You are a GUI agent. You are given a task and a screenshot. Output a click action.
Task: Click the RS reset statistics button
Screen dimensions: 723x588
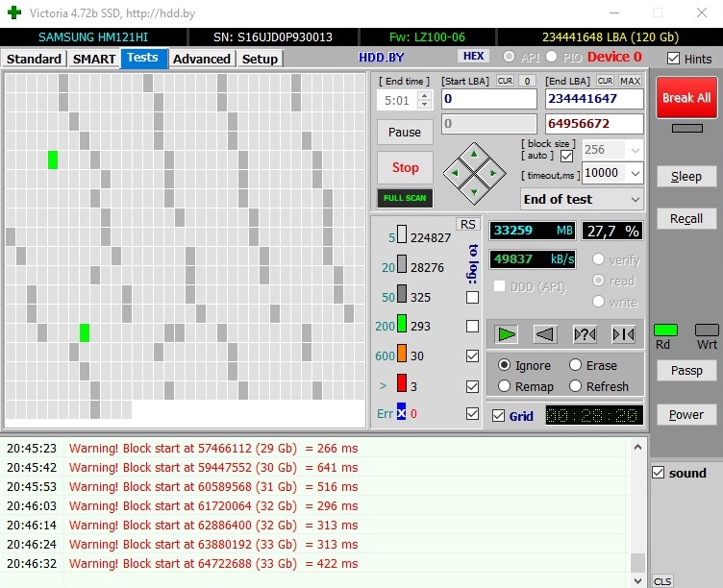point(467,225)
